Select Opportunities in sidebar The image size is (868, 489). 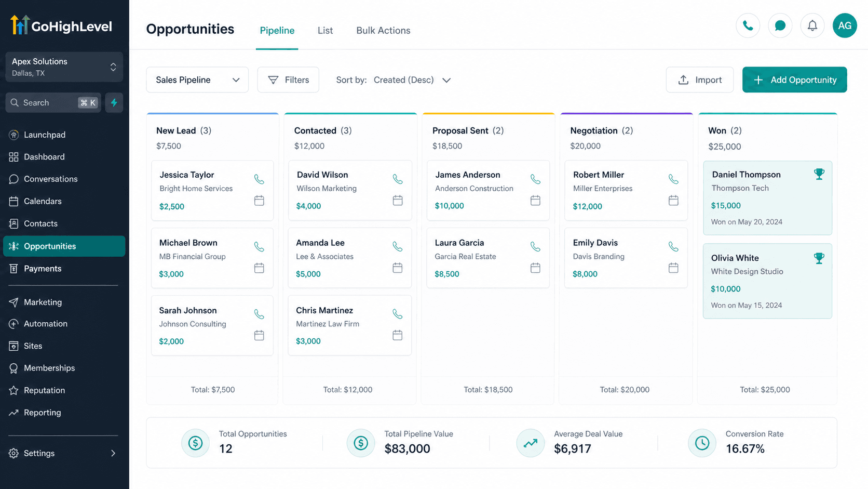coord(64,246)
